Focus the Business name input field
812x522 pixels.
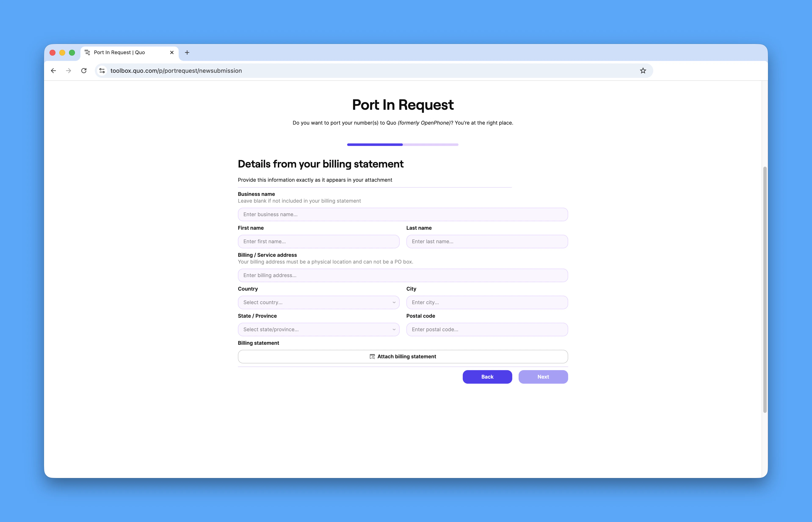pos(403,214)
